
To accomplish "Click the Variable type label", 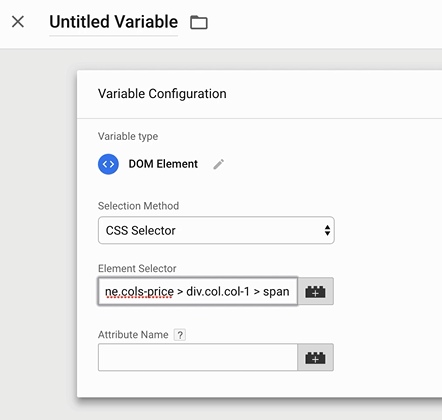I will [x=128, y=136].
